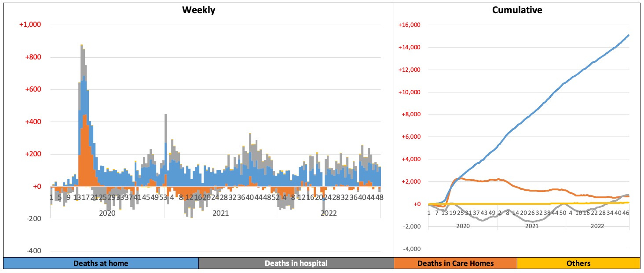The width and height of the screenshot is (644, 273).
Task: Click the "+0" axis label in Cumulative chart
Action: click(x=417, y=204)
